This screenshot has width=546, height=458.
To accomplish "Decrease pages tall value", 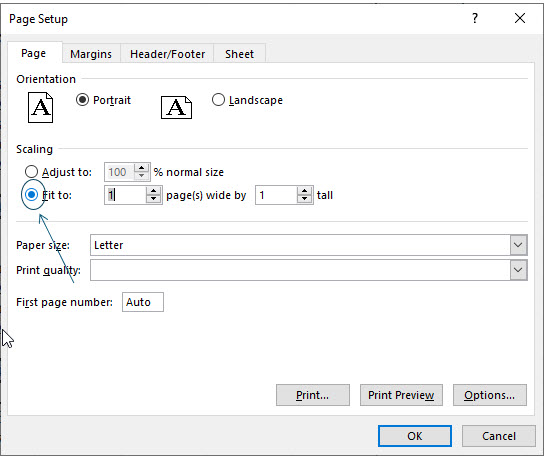I will (x=304, y=199).
